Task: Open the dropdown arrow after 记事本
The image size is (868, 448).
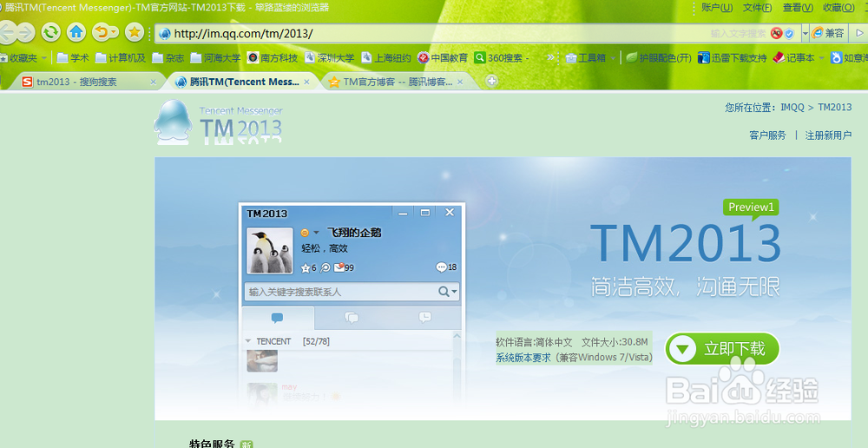Action: pos(821,57)
